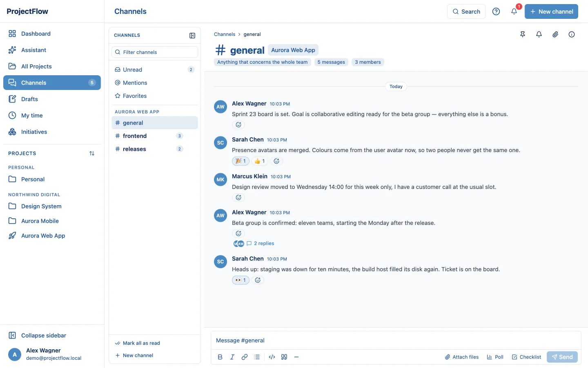Show channel attachments with the paperclip icon
The width and height of the screenshot is (588, 368).
point(555,34)
